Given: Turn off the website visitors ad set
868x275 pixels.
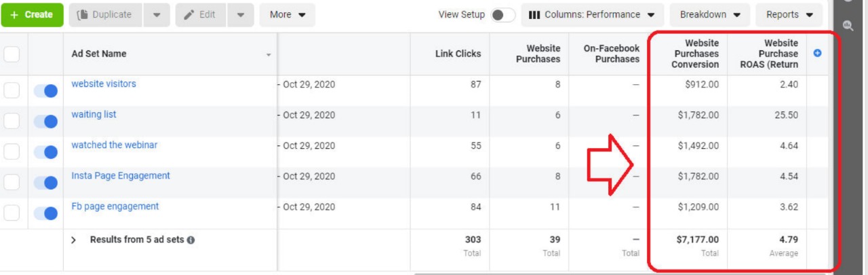Looking at the screenshot, I should click(x=45, y=91).
